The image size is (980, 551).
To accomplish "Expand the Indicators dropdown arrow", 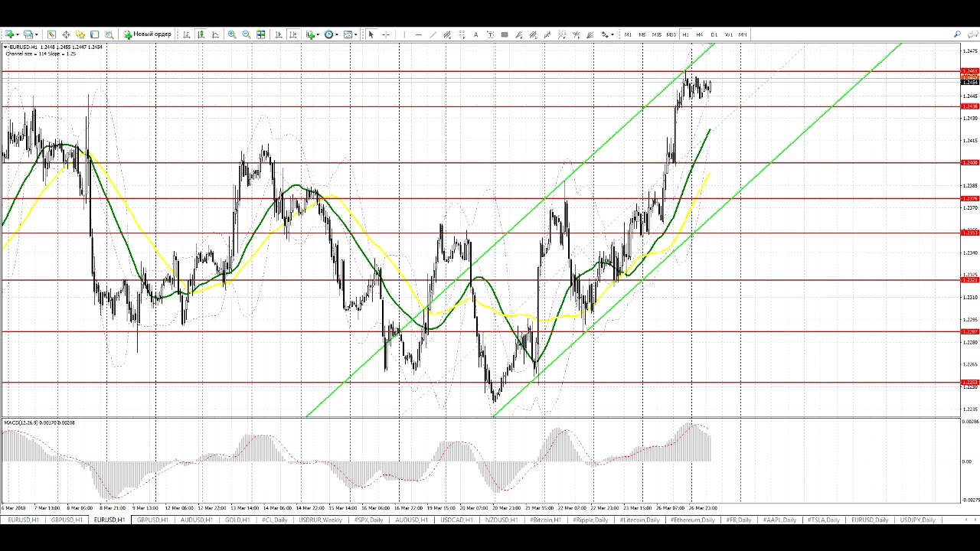I will pyautogui.click(x=318, y=34).
